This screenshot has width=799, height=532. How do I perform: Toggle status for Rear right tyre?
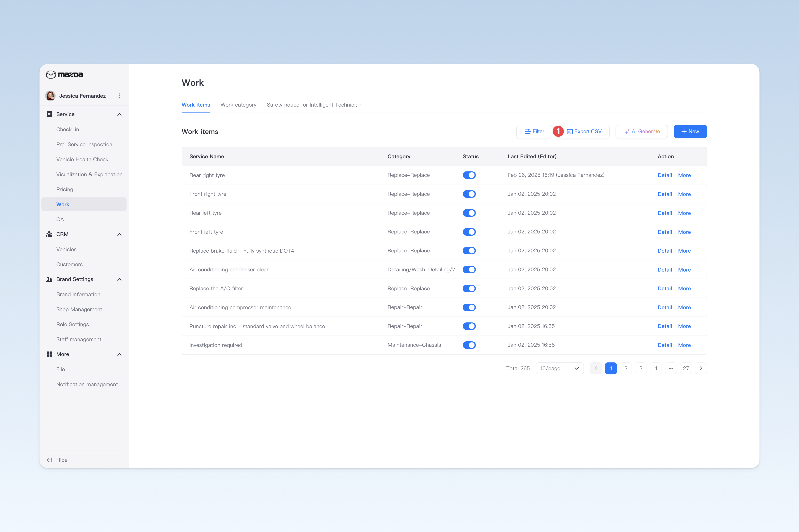pos(469,175)
